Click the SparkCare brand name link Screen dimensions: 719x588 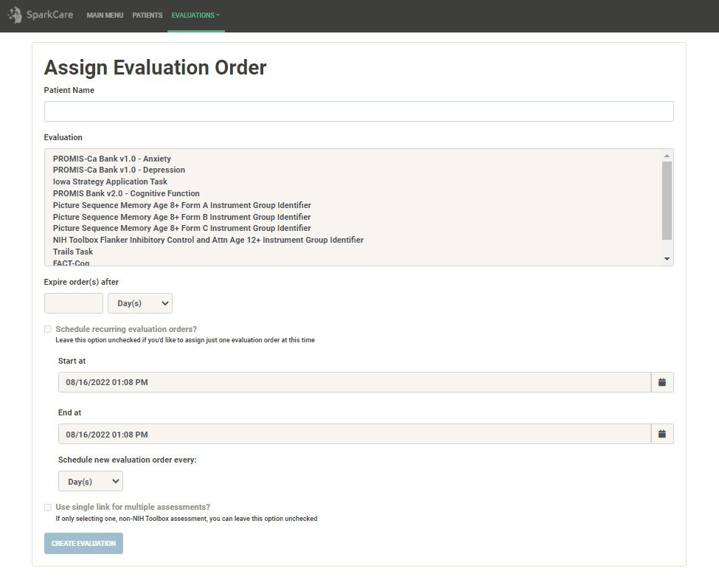point(49,15)
